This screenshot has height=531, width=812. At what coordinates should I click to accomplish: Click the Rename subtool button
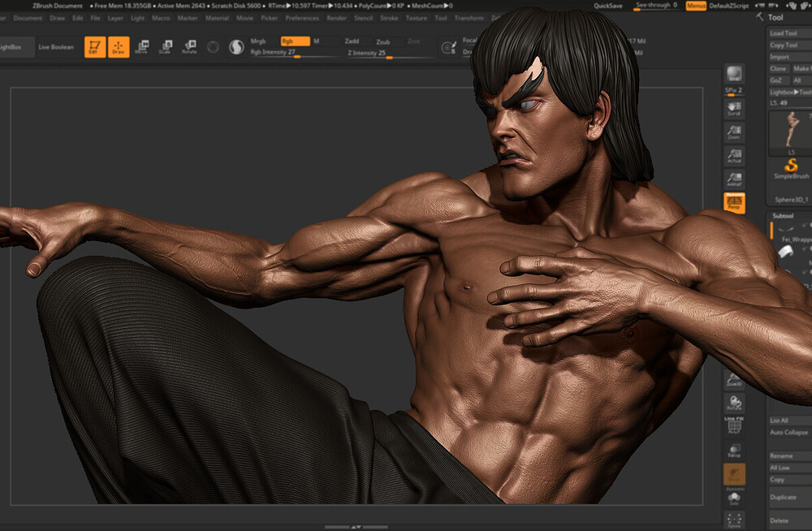(789, 455)
